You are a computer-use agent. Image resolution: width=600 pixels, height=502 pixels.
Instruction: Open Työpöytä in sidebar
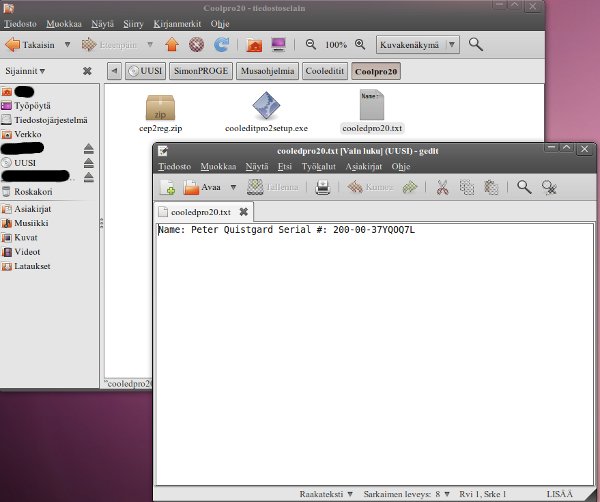[x=32, y=106]
